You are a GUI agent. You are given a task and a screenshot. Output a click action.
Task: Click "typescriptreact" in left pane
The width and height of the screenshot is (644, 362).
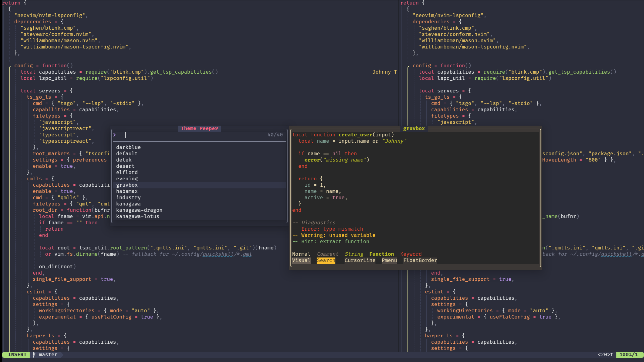point(65,141)
